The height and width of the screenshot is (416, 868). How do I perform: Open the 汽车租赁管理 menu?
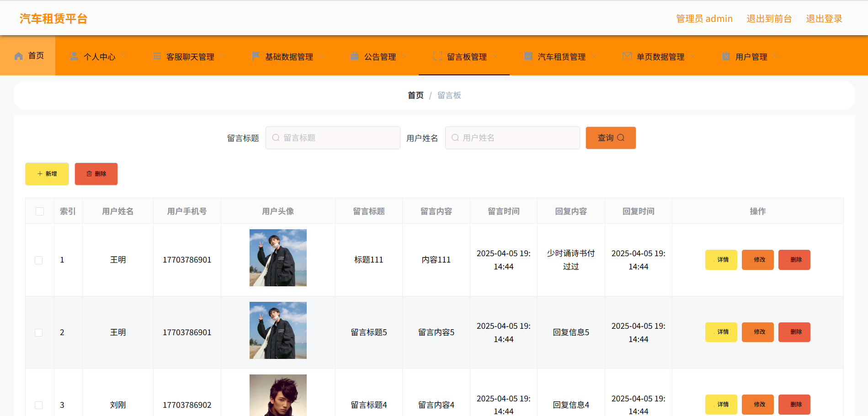click(x=561, y=57)
